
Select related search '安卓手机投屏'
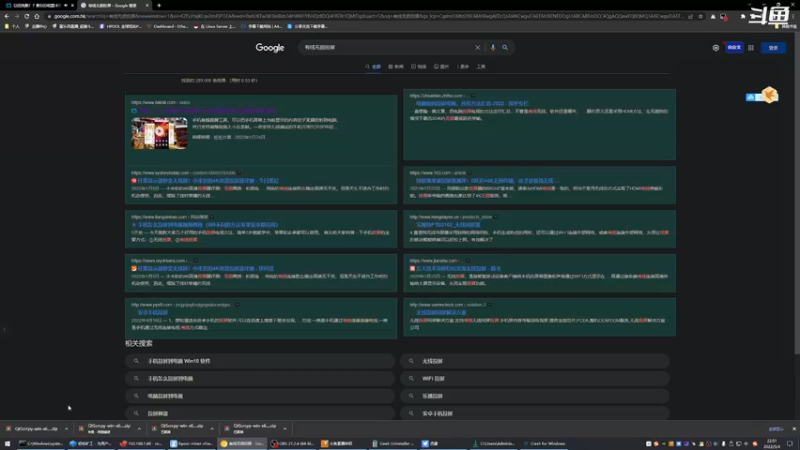535,413
